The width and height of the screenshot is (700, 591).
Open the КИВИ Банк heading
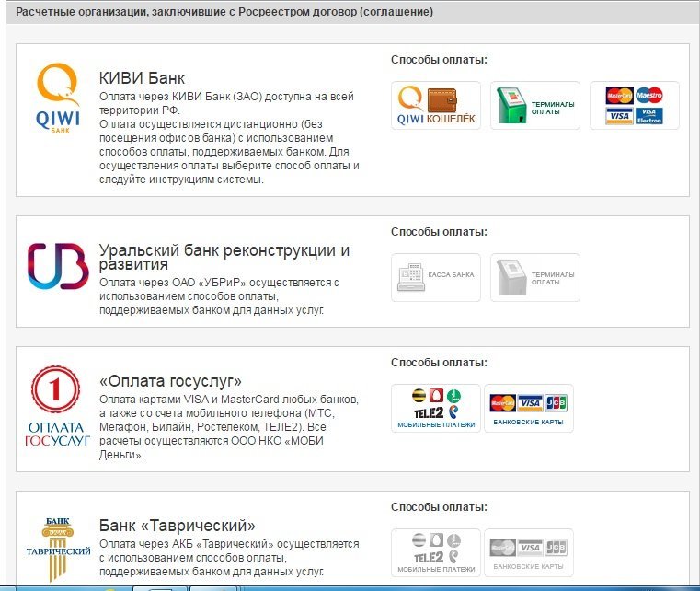[142, 78]
